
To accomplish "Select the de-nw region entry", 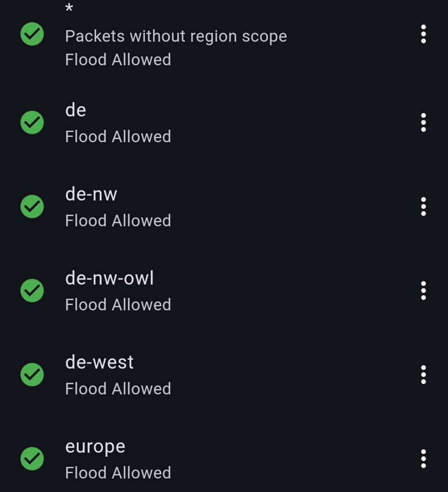I will pyautogui.click(x=91, y=194).
